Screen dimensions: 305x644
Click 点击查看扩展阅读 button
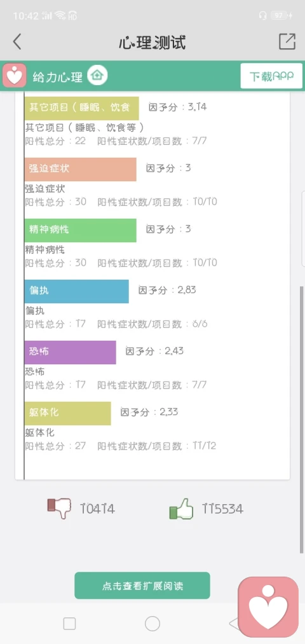point(142,586)
